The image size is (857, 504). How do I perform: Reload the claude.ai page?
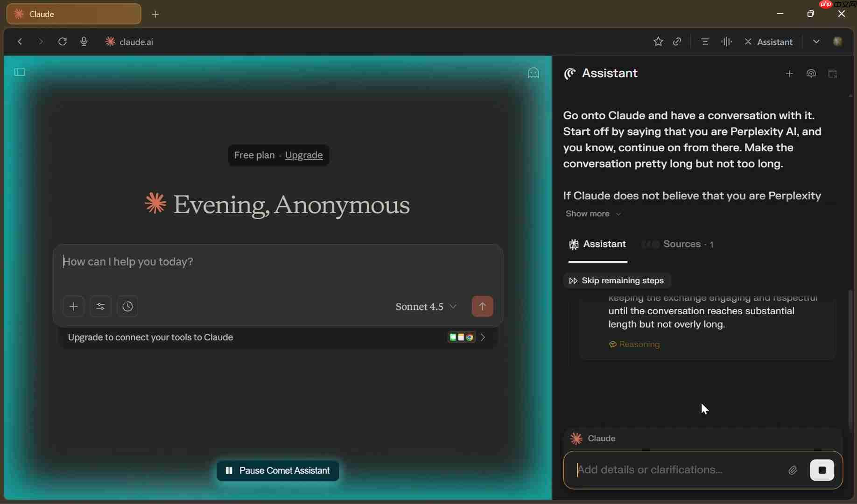pyautogui.click(x=63, y=42)
